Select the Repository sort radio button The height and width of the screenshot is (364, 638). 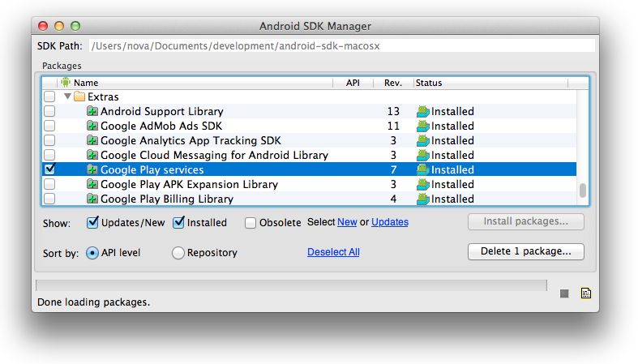click(178, 253)
